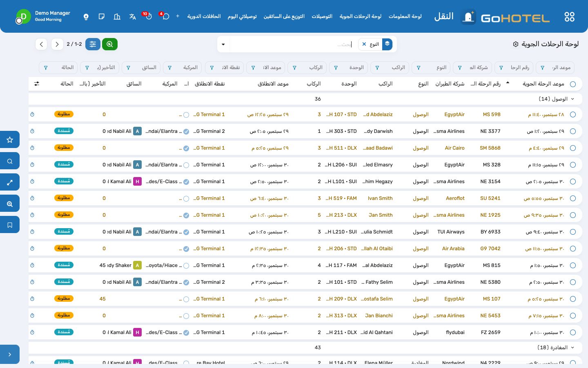Remove the النوع grouping chip with X
Viewport: 588px width, 368px height.
[364, 44]
